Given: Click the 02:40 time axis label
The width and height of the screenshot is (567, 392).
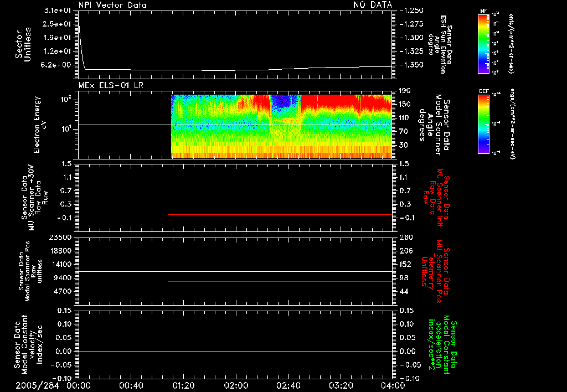Looking at the screenshot, I should (x=288, y=385).
